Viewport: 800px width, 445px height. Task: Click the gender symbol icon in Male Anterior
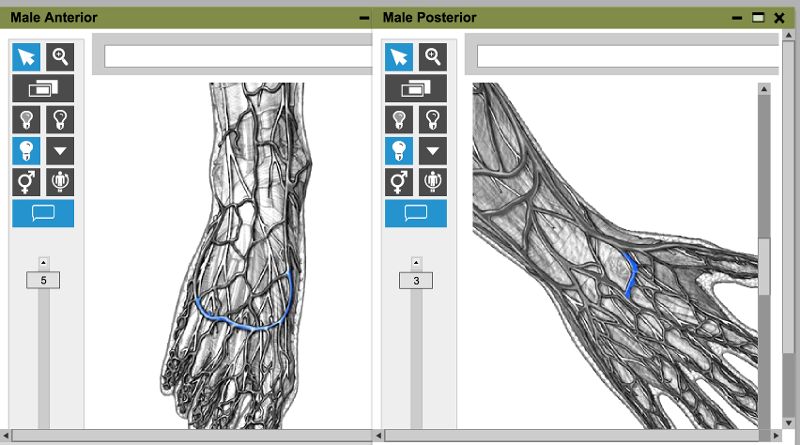point(27,182)
